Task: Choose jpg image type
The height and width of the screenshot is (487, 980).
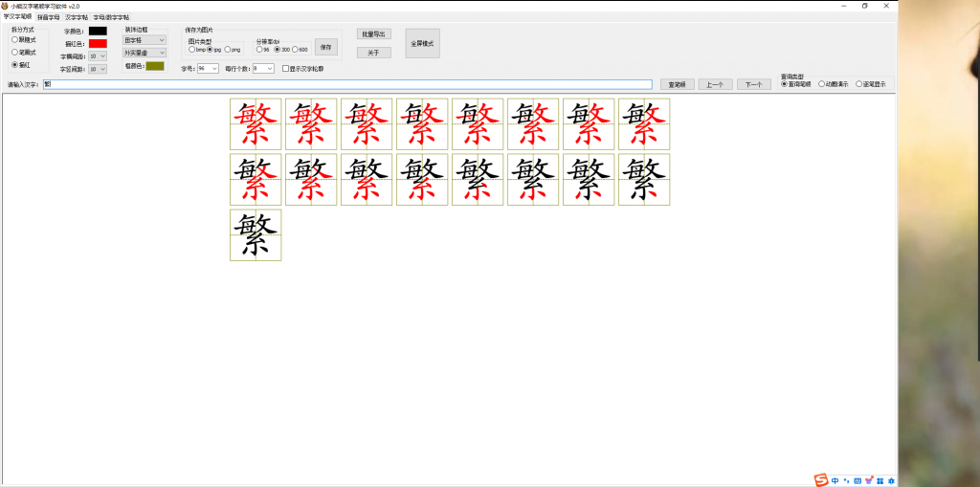Action: point(214,50)
